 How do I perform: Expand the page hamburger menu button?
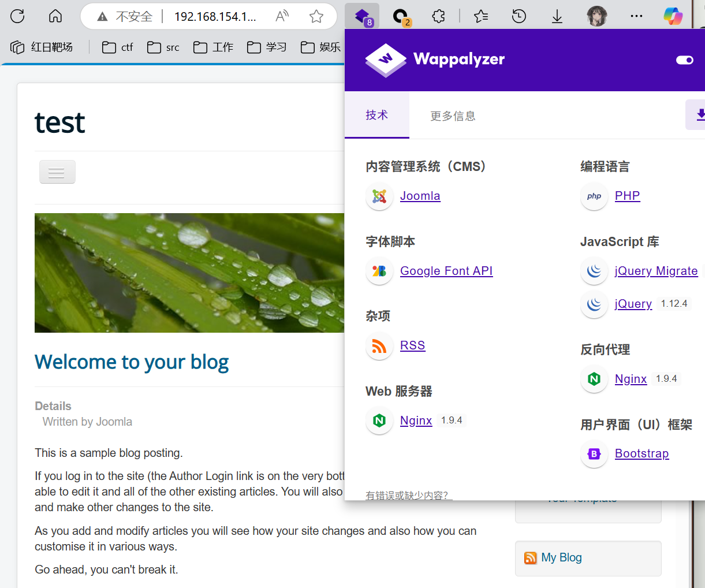tap(57, 172)
